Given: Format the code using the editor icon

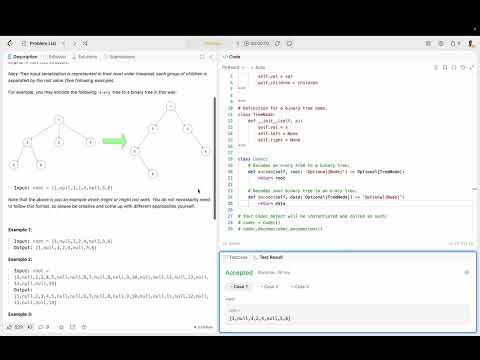Looking at the screenshot, I should pos(436,67).
